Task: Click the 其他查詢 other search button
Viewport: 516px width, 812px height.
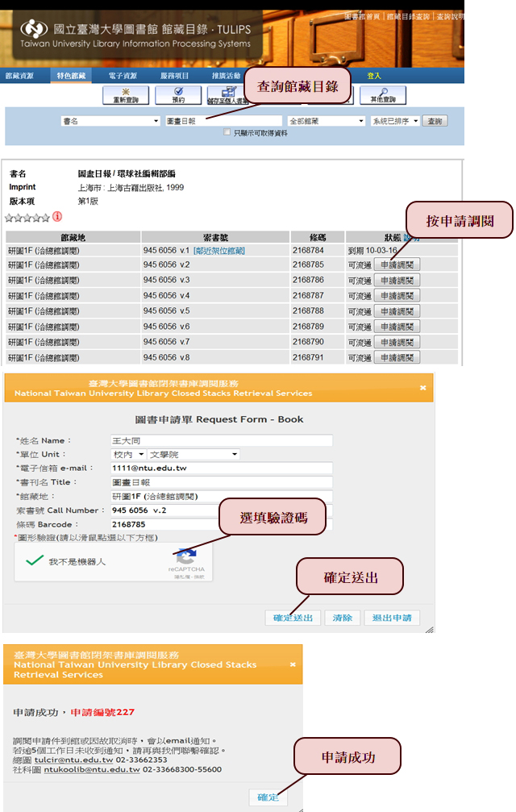Action: pos(382,95)
